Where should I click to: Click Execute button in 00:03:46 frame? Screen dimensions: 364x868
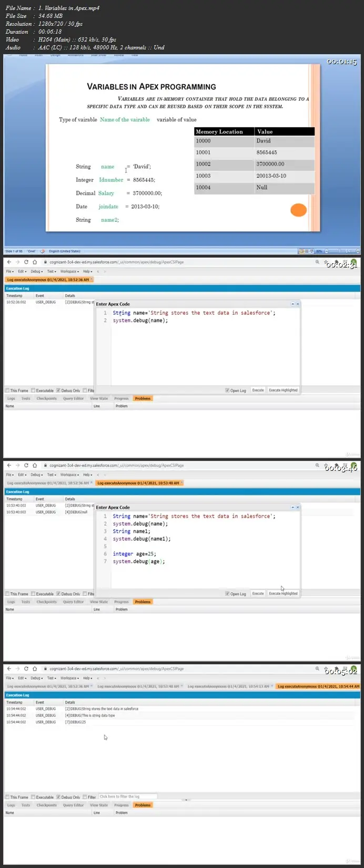coord(258,594)
